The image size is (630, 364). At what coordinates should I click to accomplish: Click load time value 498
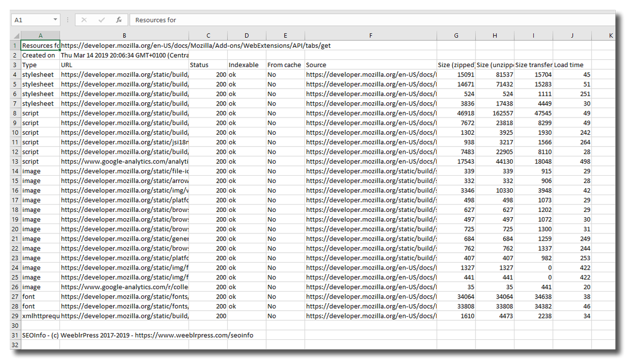(x=572, y=161)
